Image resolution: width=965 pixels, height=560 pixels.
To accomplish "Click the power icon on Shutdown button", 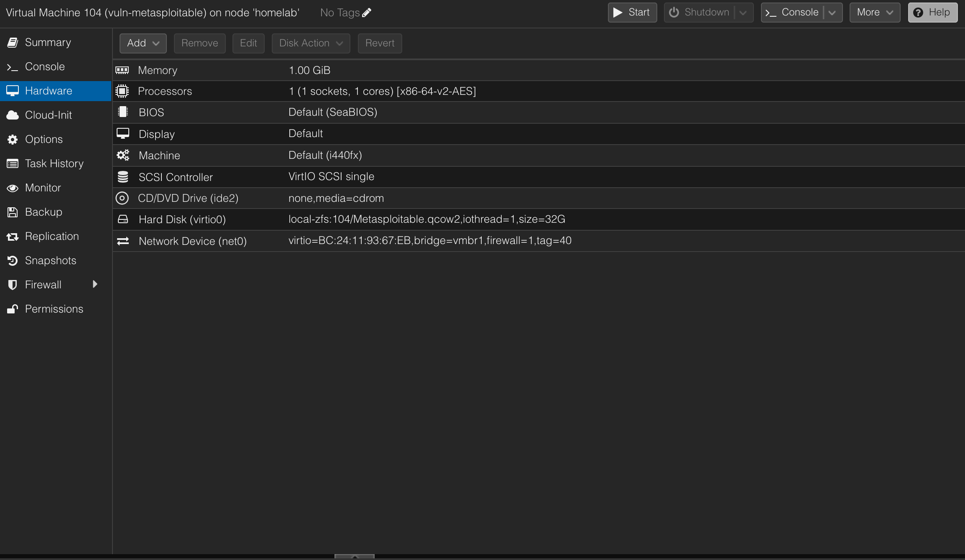I will point(674,13).
